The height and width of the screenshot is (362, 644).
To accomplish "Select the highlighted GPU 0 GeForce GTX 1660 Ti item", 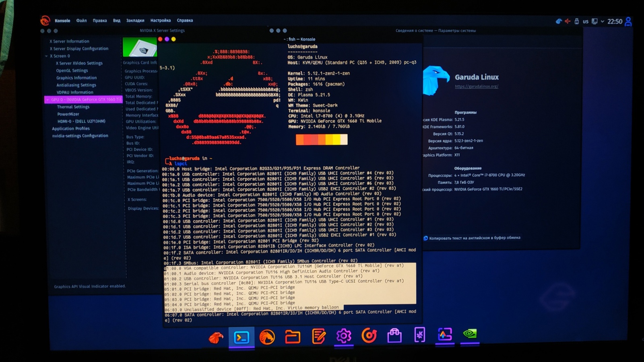I will point(83,99).
